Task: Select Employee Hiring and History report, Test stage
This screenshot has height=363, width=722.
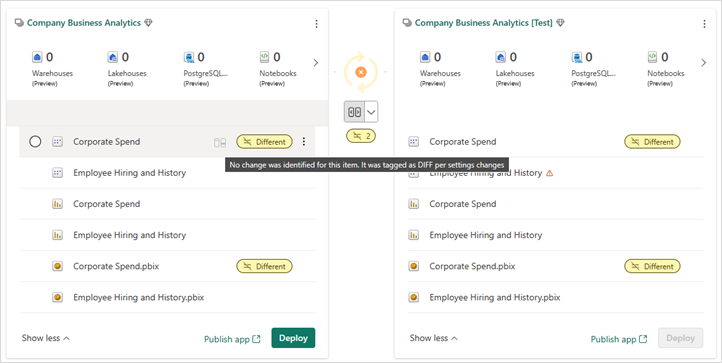Action: [555, 235]
